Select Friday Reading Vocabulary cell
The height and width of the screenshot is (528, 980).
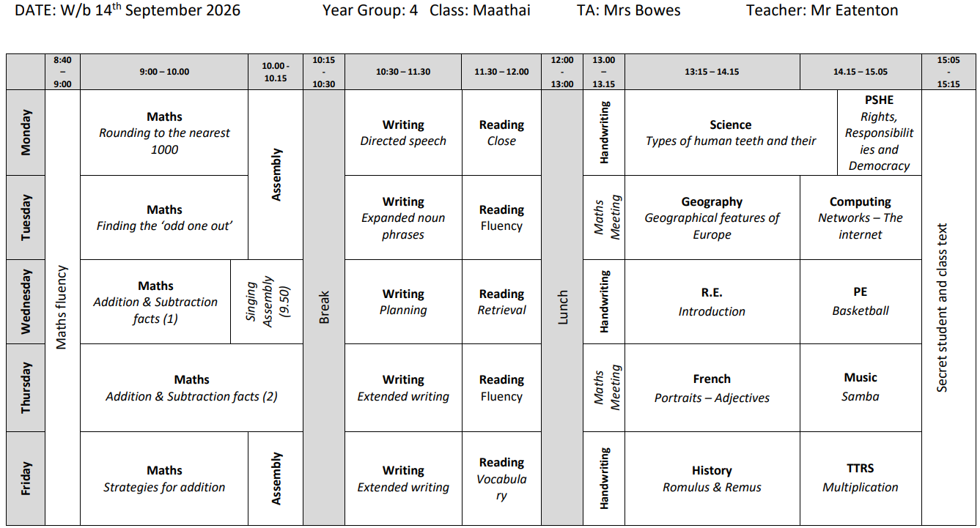502,478
